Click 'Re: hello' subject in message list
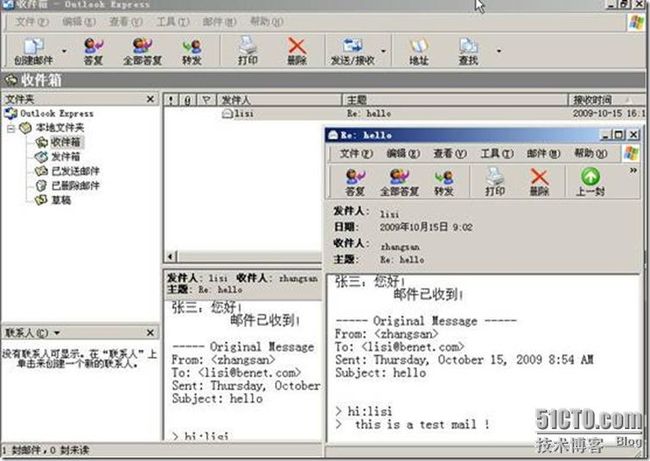This screenshot has height=461, width=650. [x=369, y=113]
